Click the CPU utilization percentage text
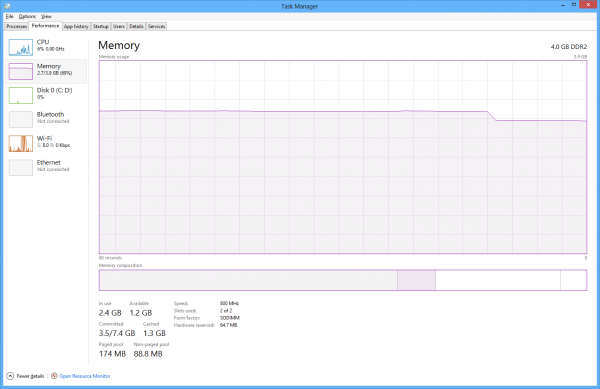 coord(51,49)
